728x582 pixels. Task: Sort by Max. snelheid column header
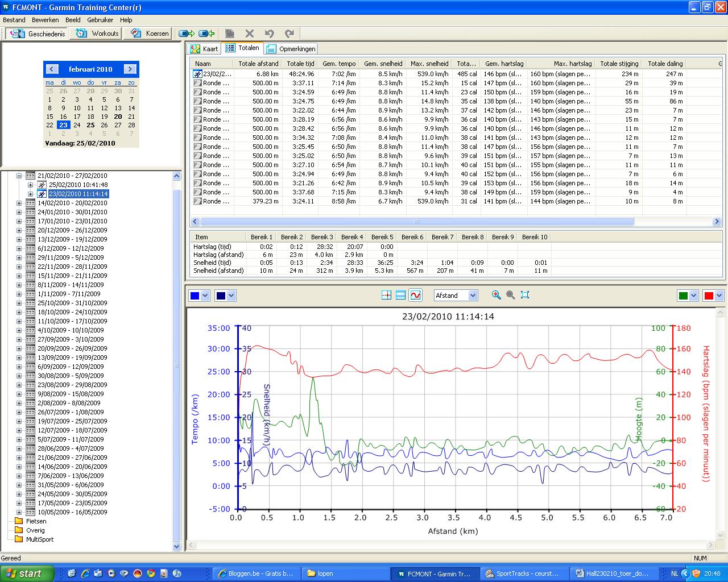tap(429, 64)
